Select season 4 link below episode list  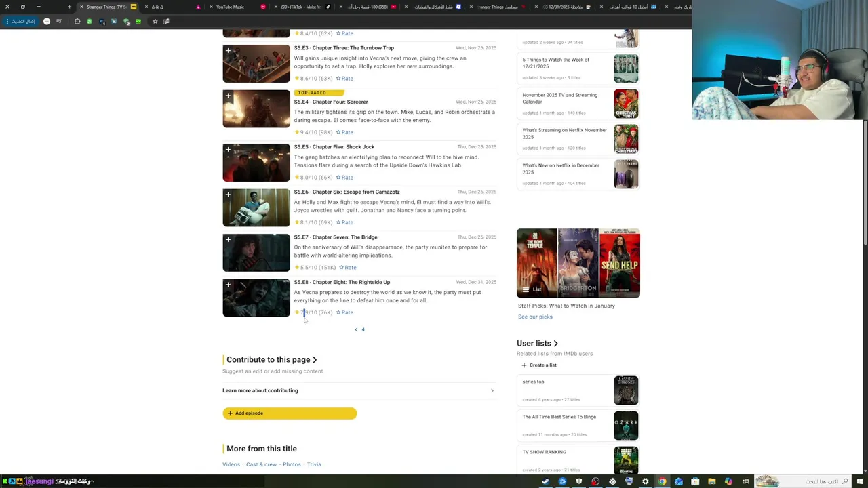(363, 330)
